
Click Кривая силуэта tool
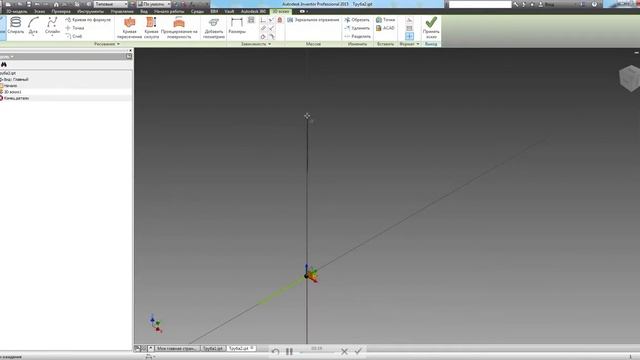151,28
